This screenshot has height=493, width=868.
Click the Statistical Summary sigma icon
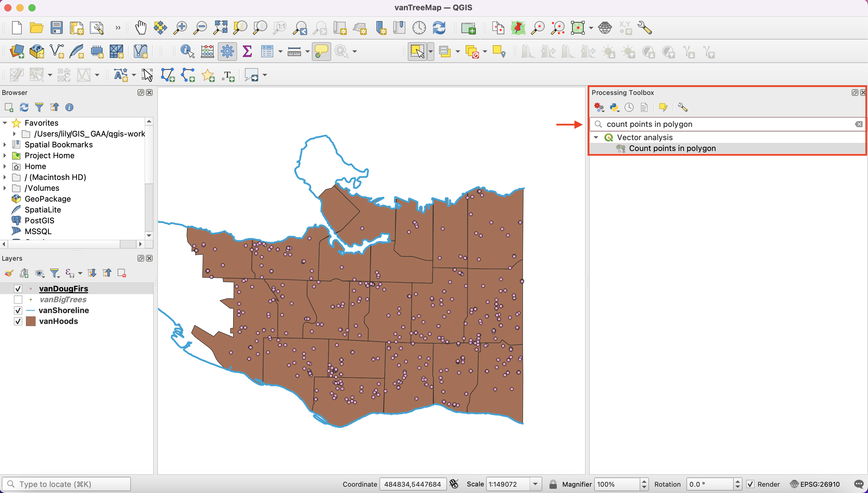pyautogui.click(x=247, y=52)
